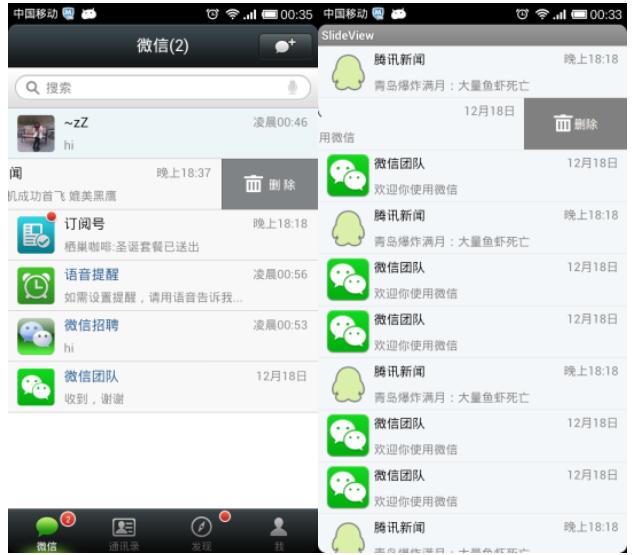The height and width of the screenshot is (555, 644).
Task: Open the 微信招聘 conversation title
Action: (92, 325)
